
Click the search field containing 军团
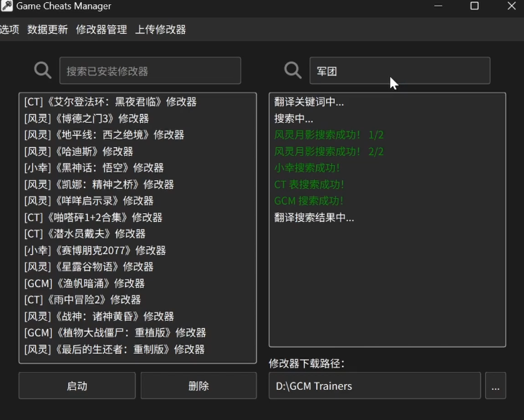400,70
